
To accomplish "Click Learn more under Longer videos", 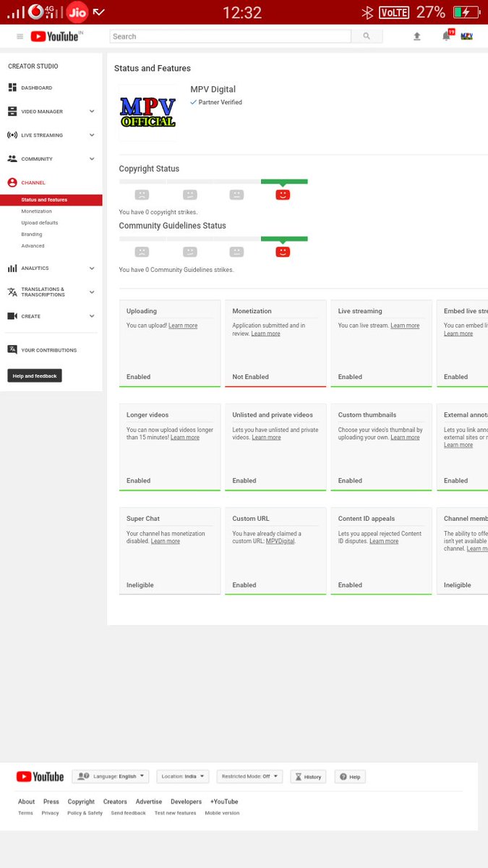I will coord(185,438).
